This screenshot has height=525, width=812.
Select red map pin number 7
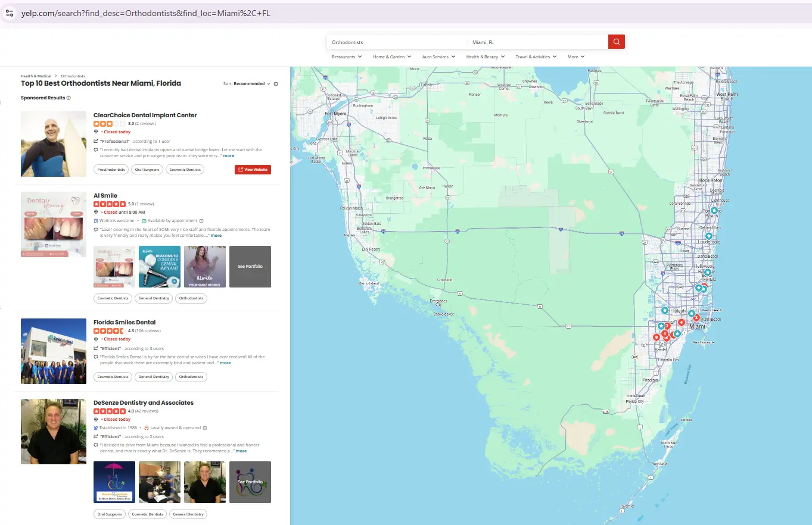point(667,326)
